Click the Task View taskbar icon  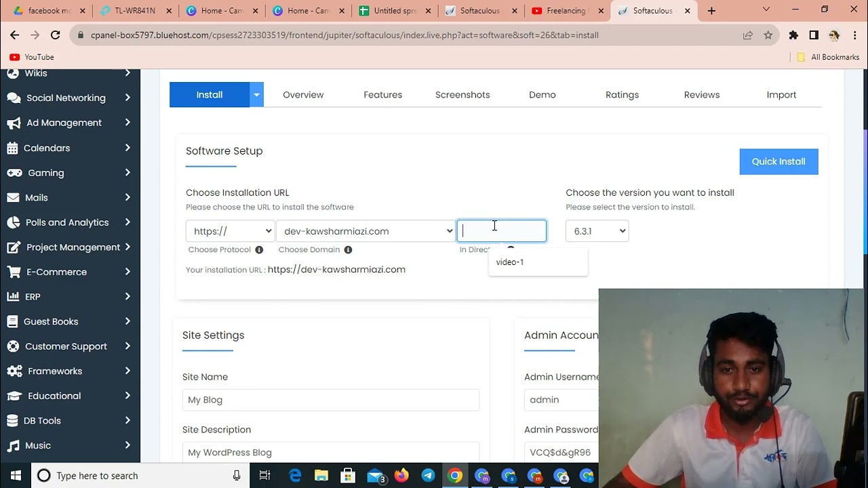point(265,476)
